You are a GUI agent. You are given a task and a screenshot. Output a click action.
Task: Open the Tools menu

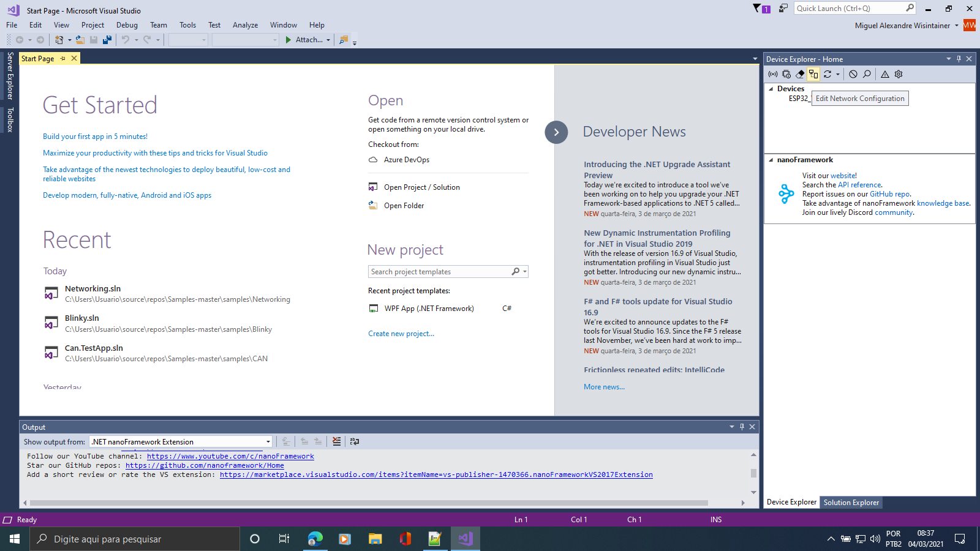click(187, 25)
